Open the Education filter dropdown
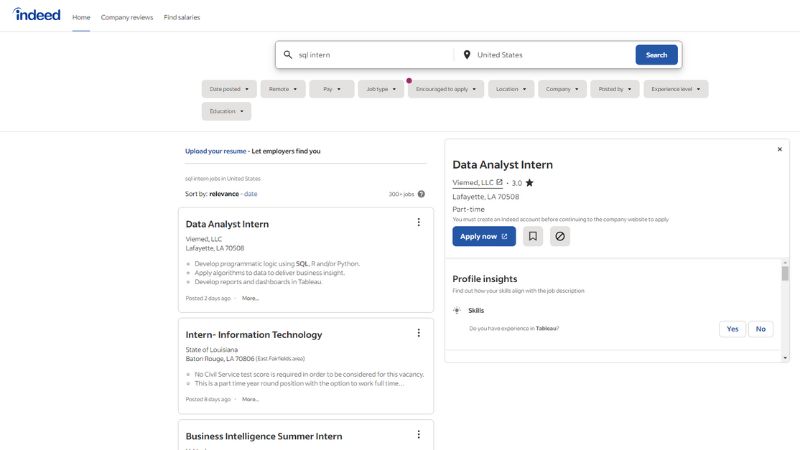This screenshot has height=450, width=800. pos(227,111)
